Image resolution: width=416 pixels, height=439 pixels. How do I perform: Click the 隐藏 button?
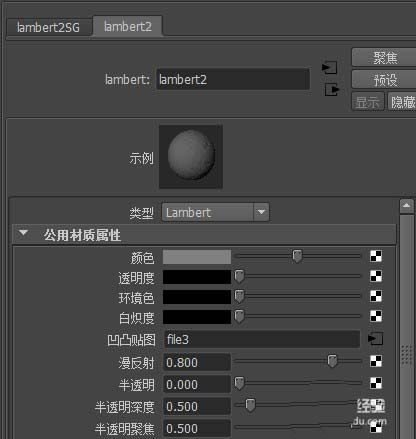tap(402, 102)
